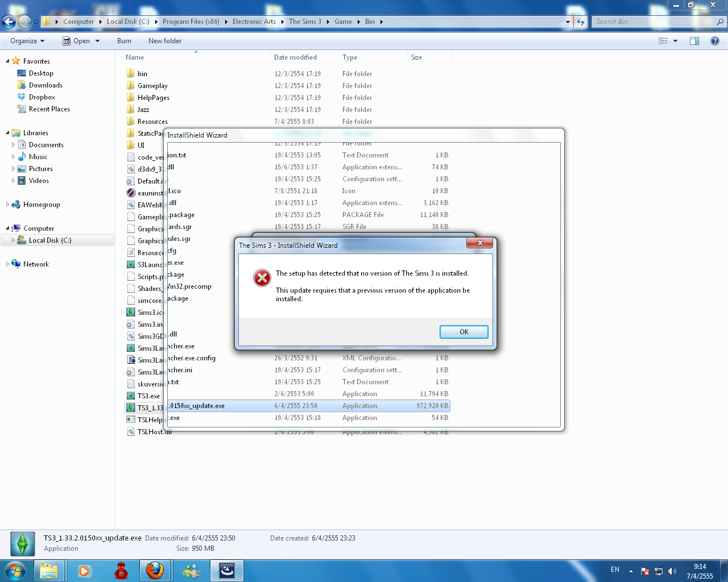Click Burn in the Explorer toolbar
This screenshot has height=582, width=728.
[124, 41]
